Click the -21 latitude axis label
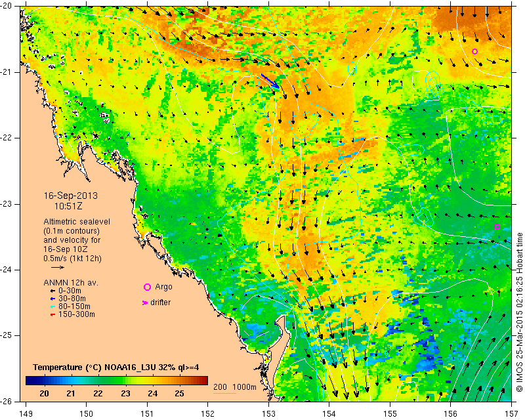 [6, 72]
